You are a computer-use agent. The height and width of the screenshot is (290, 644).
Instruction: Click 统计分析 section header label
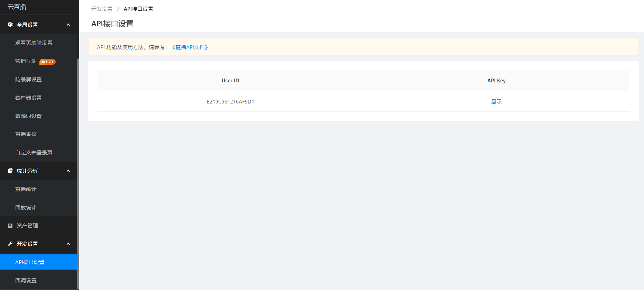pyautogui.click(x=27, y=171)
